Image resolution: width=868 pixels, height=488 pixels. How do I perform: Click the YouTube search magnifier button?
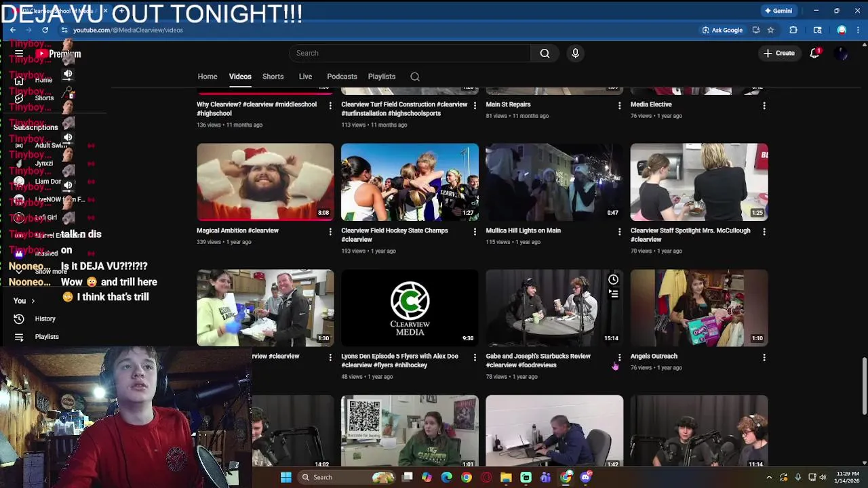pos(545,53)
